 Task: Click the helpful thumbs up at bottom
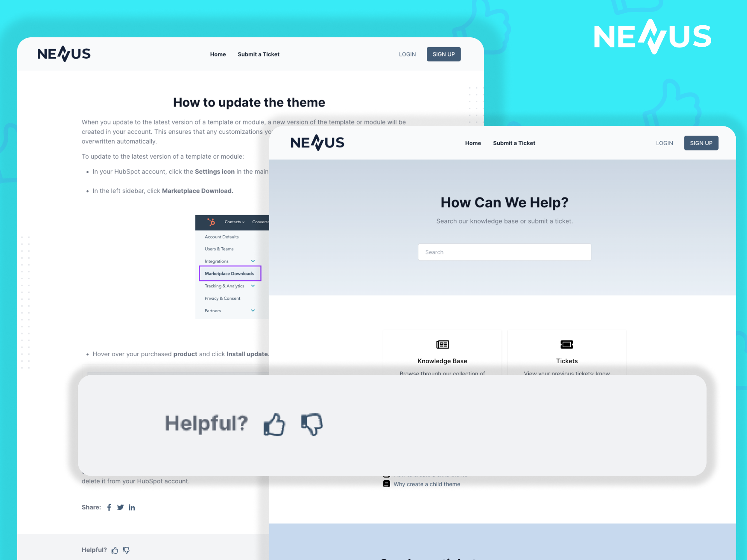(116, 549)
